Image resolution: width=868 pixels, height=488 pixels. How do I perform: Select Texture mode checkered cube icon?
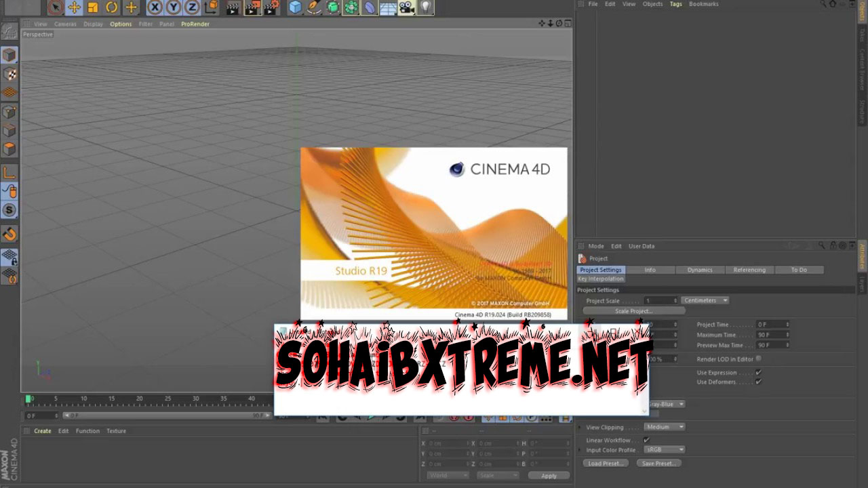pos(9,74)
